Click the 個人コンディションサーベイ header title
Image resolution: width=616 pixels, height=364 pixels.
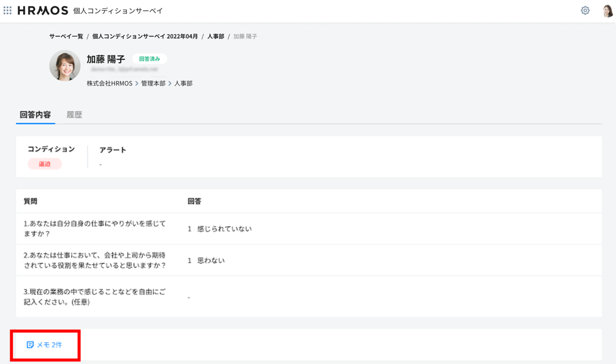click(118, 11)
